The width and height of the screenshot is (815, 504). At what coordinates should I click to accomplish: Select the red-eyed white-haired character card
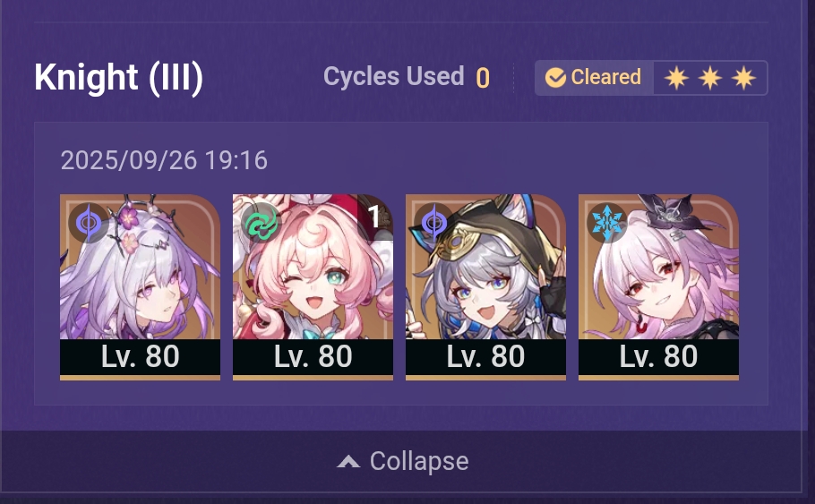tap(658, 286)
